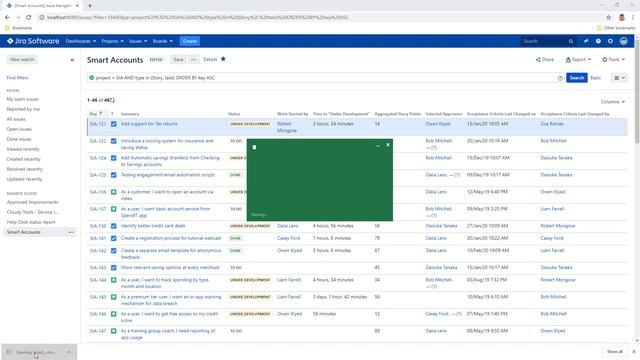Screen dimensions: 640x360
Task: Refresh results icon next to issue count
Action: pos(113,100)
